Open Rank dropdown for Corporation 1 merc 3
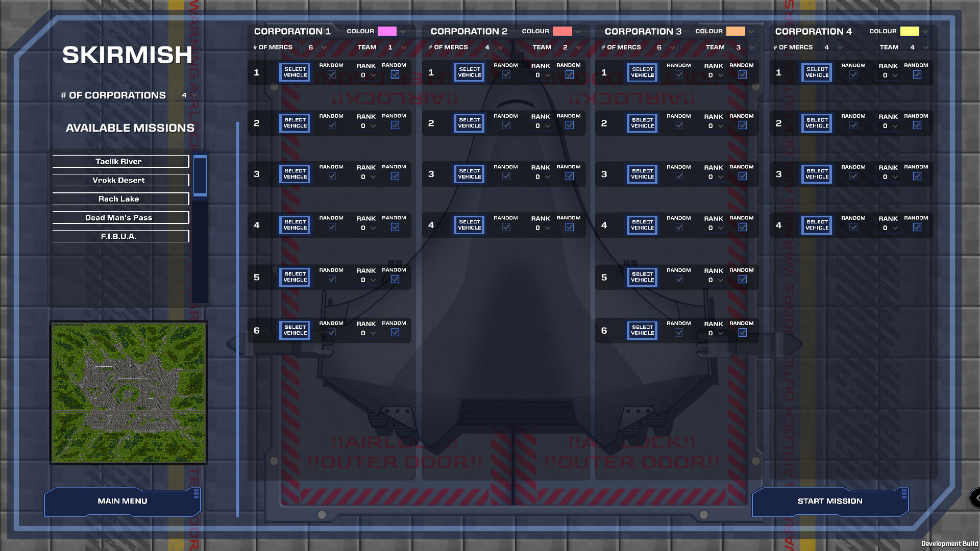Viewport: 980px width, 551px height. coord(366,176)
